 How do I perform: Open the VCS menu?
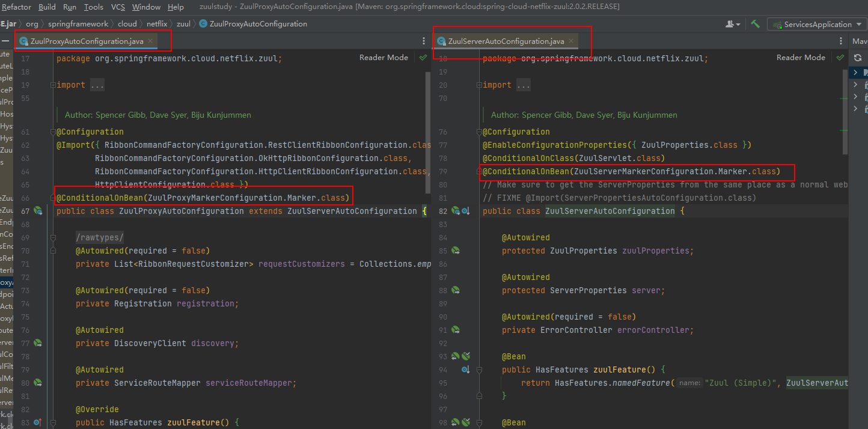(118, 7)
